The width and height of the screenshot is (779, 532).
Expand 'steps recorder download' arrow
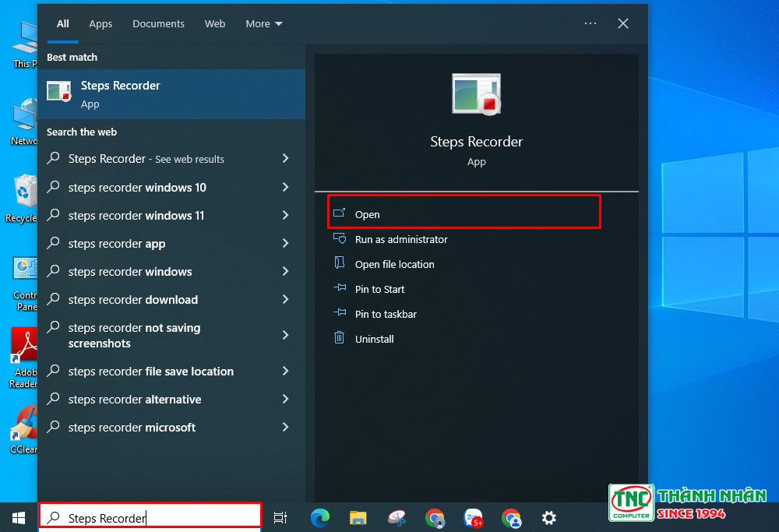click(286, 299)
